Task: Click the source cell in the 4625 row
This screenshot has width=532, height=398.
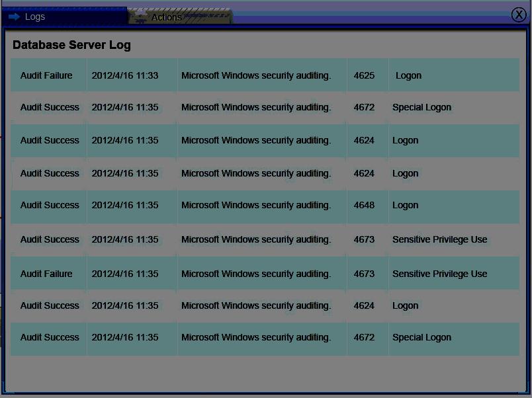Action: click(256, 75)
